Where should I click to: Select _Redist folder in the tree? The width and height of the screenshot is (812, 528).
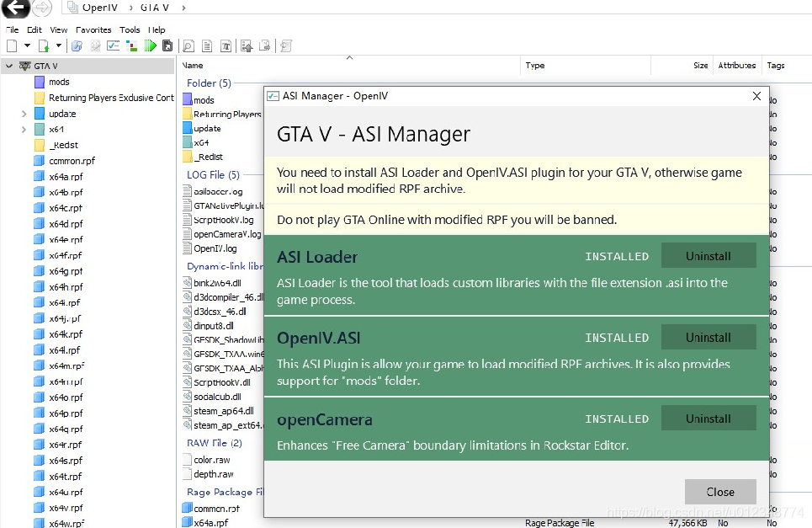coord(56,145)
